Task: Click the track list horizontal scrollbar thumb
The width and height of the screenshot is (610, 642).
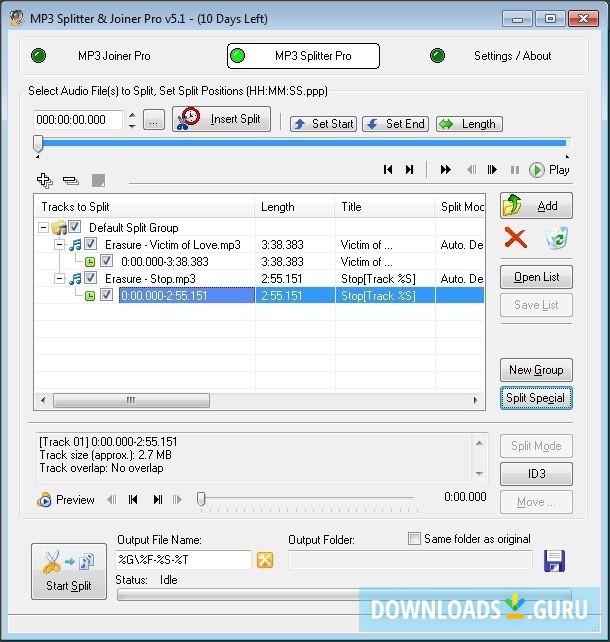Action: pyautogui.click(x=131, y=400)
